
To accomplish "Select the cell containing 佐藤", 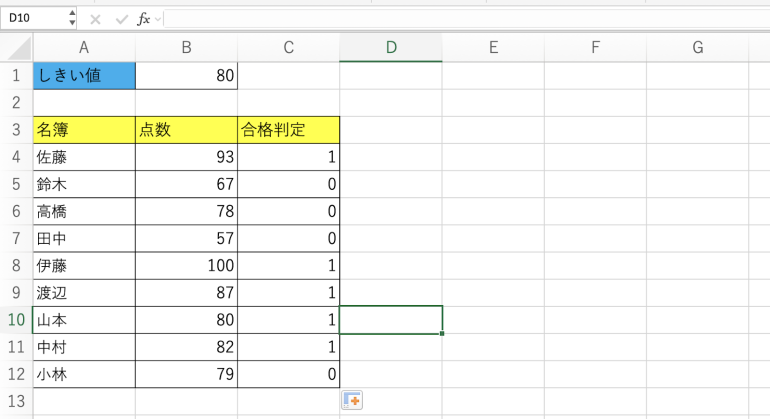I will pos(84,157).
